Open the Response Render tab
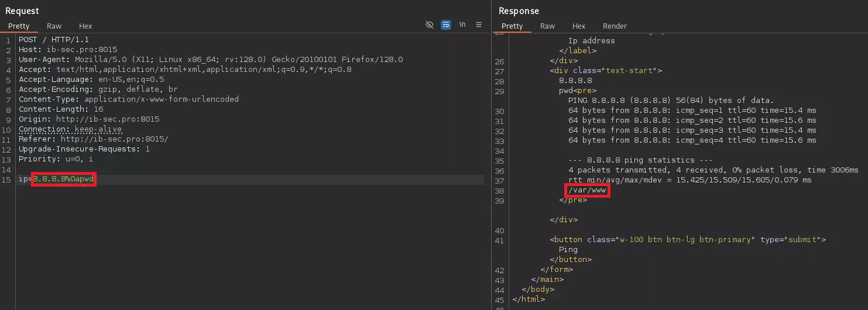868x310 pixels. point(615,26)
